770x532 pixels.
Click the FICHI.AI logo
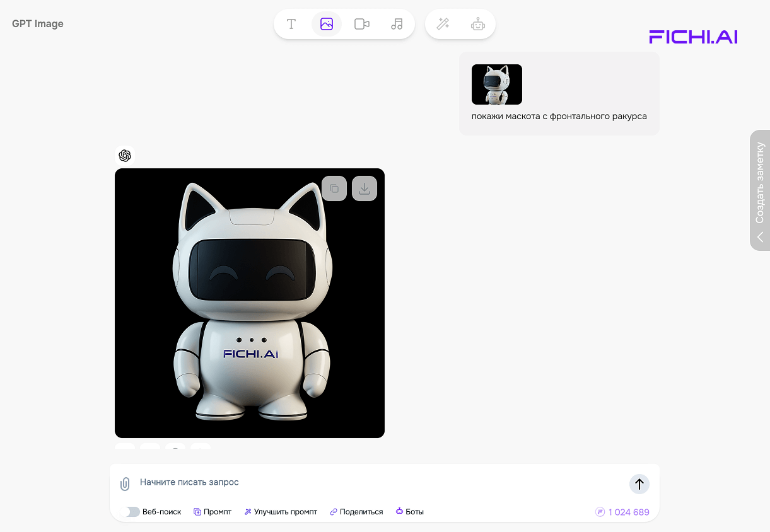[x=693, y=37]
